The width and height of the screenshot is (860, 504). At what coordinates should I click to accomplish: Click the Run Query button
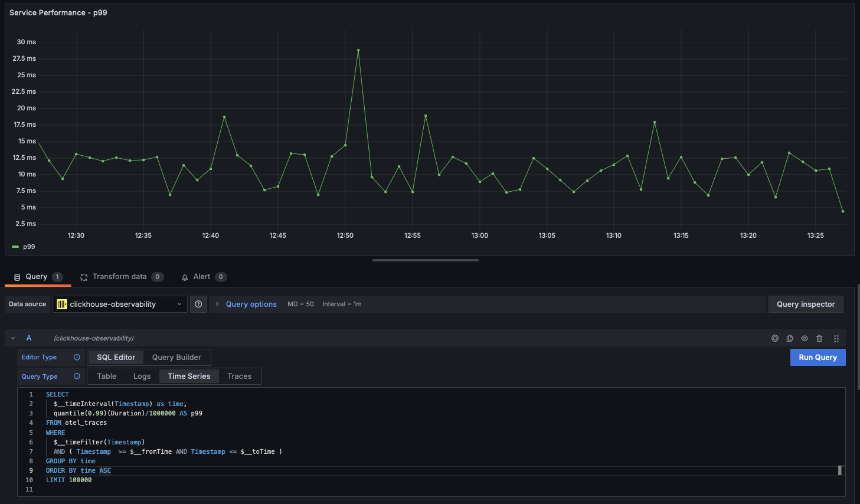click(818, 357)
